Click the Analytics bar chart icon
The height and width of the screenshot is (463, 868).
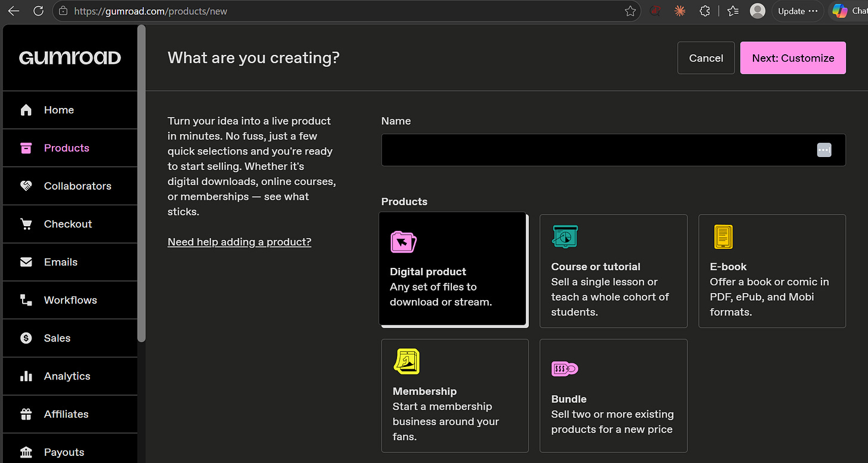pos(26,376)
